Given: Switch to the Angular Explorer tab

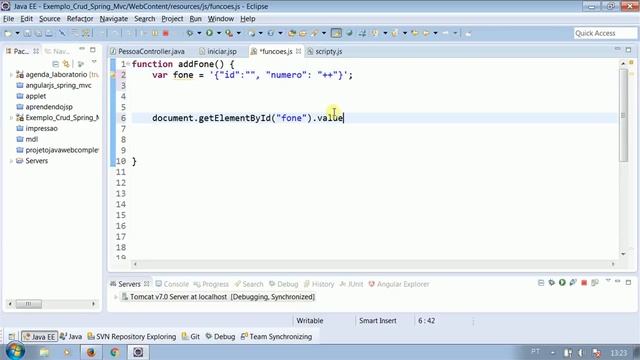Looking at the screenshot, I should 398,284.
